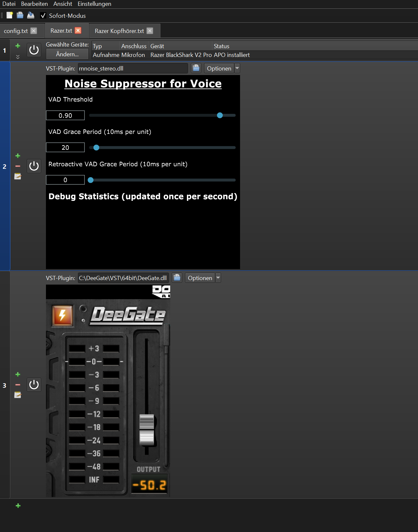Click the save file toolbar icon

31,15
